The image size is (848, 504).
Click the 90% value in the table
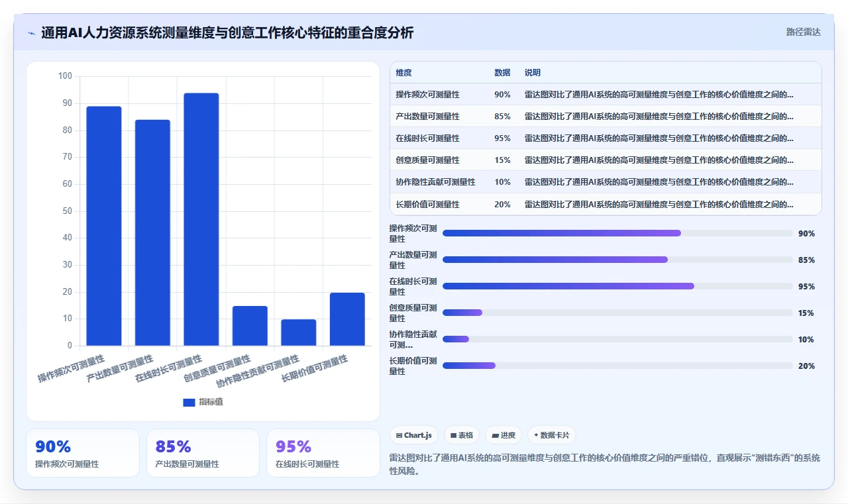click(x=502, y=95)
